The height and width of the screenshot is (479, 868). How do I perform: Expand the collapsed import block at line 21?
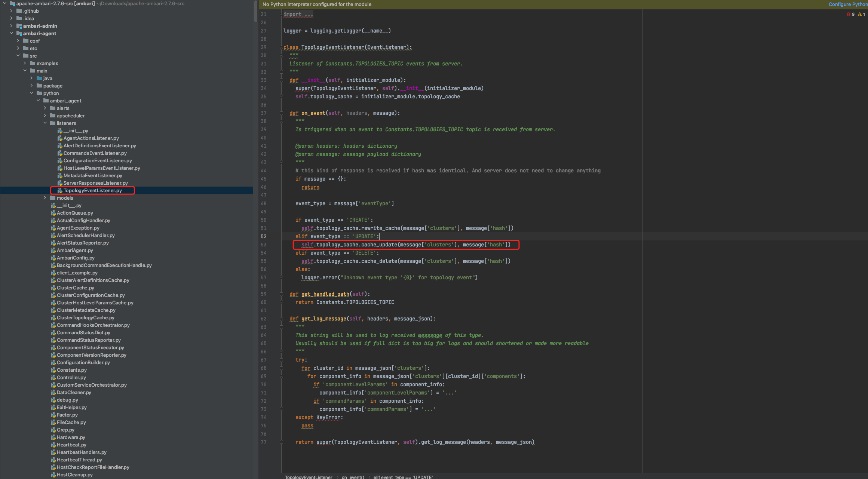[x=281, y=14]
